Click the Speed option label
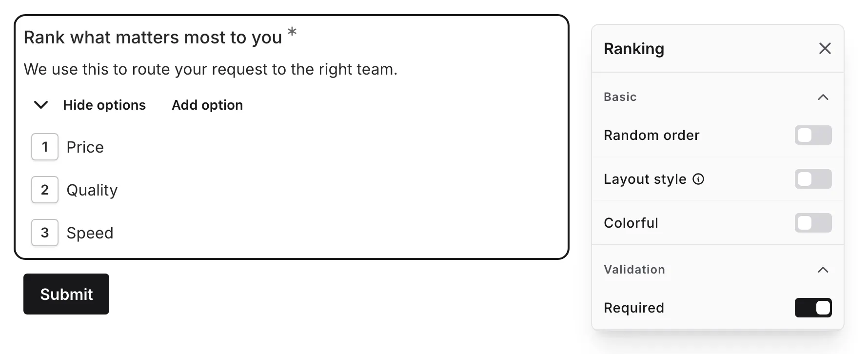The width and height of the screenshot is (868, 354). pyautogui.click(x=90, y=233)
